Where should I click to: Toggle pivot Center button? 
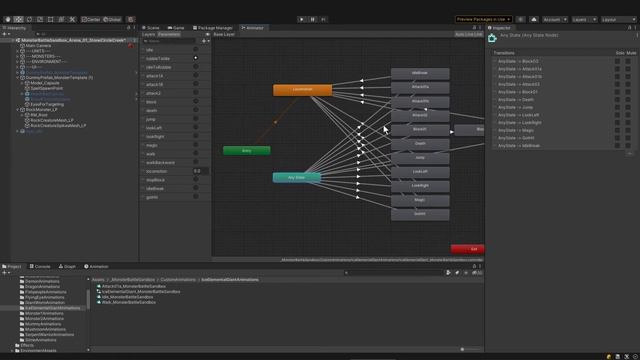pos(91,19)
